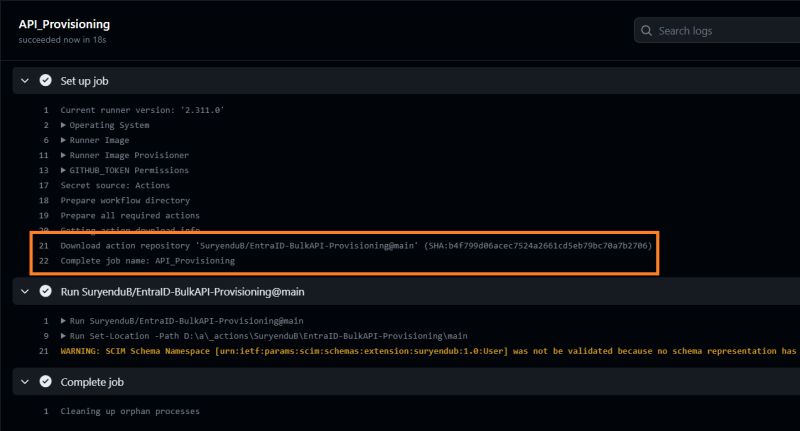Viewport: 800px width, 431px height.
Task: Expand the Operating System log group triangle
Action: (x=63, y=125)
